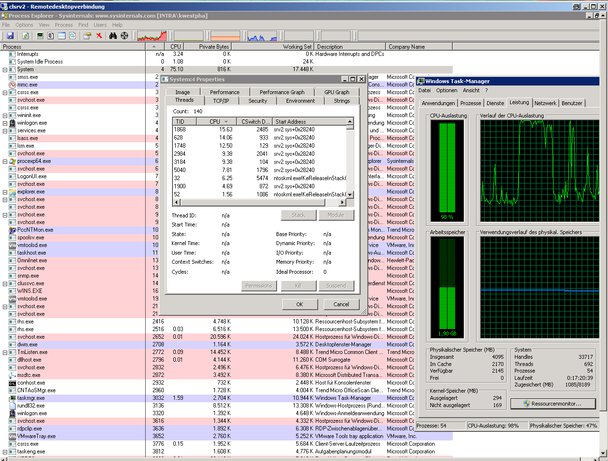Click the Stack button in Threads tab

pyautogui.click(x=298, y=215)
